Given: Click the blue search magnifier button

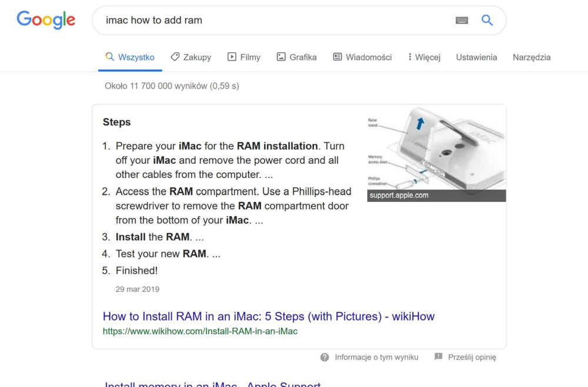Looking at the screenshot, I should 487,20.
